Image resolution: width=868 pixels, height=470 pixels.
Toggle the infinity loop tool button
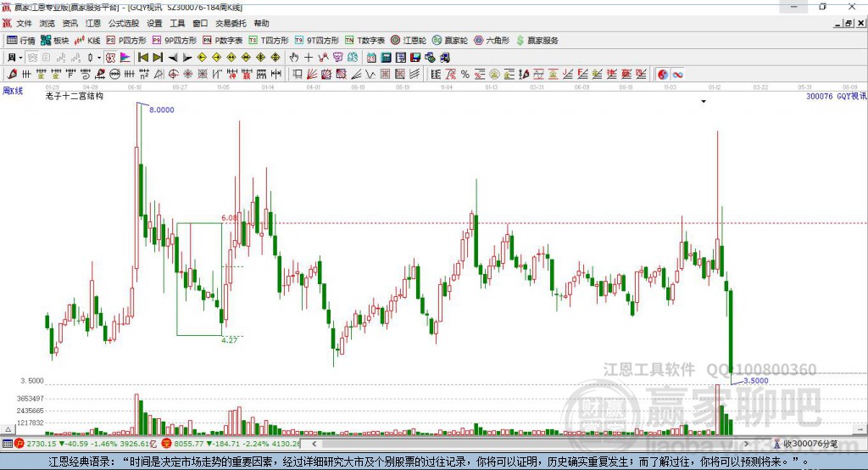(677, 75)
